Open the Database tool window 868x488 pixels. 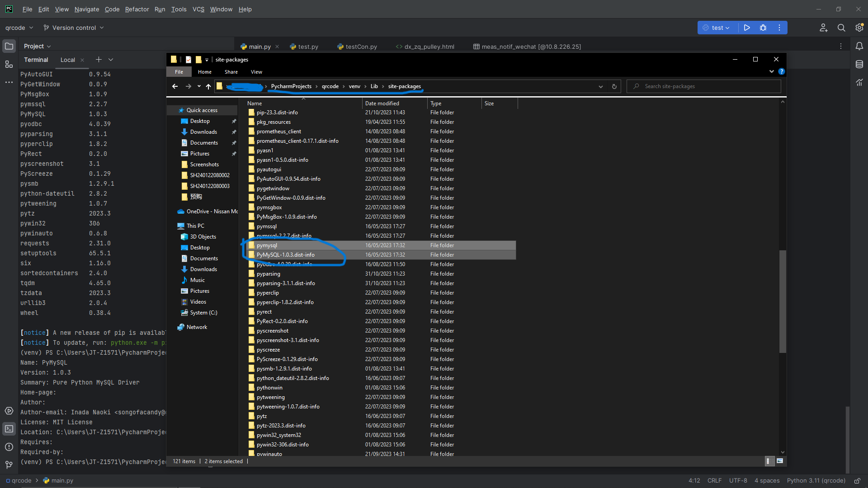pos(859,64)
